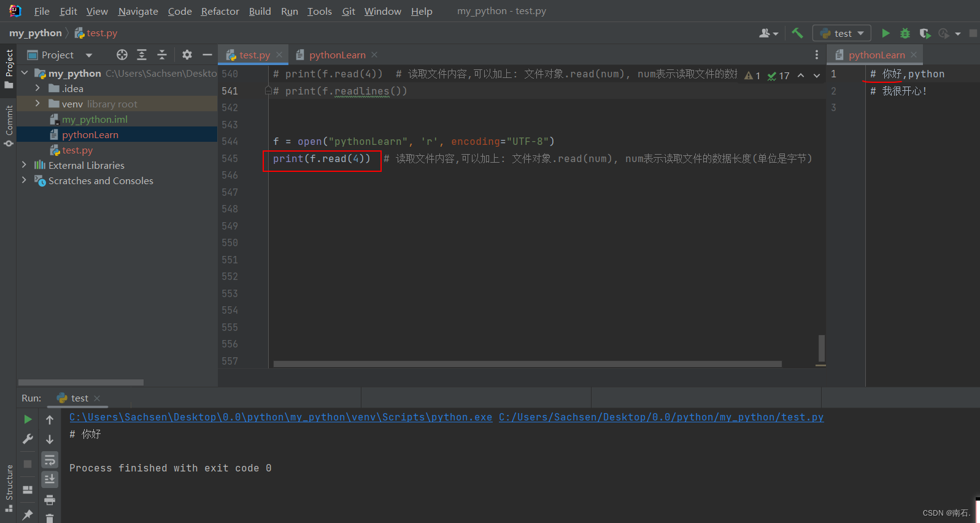The width and height of the screenshot is (980, 523).
Task: Toggle soft-wrap in Run console
Action: click(50, 459)
